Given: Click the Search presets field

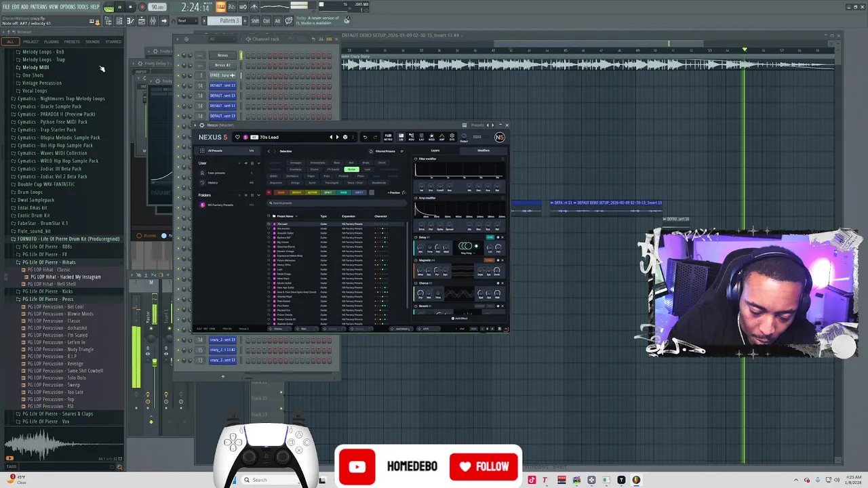Looking at the screenshot, I should pyautogui.click(x=337, y=203).
